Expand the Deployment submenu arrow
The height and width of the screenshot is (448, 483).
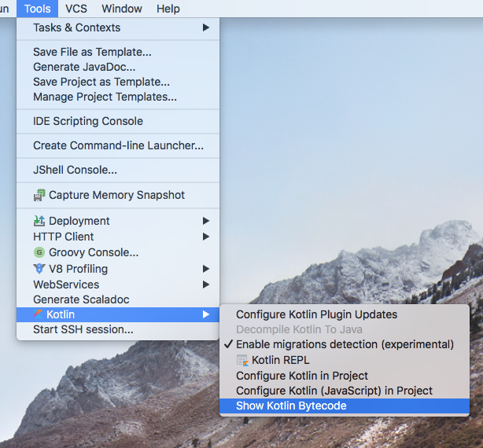pos(206,221)
